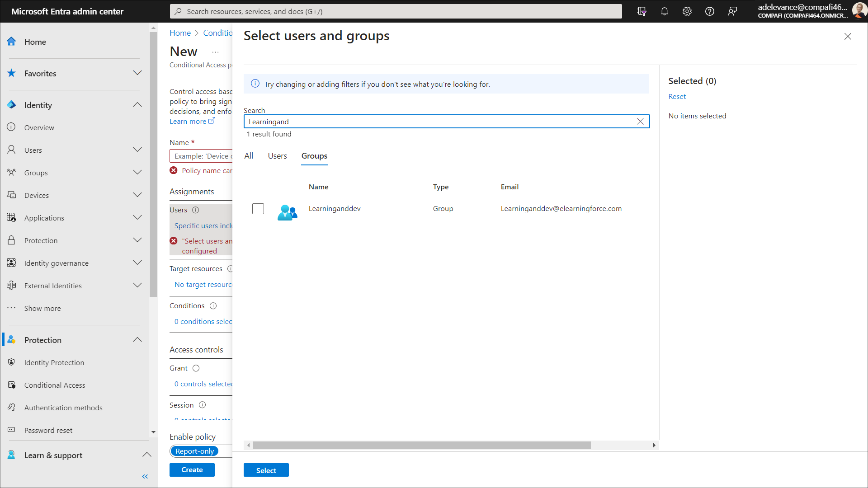Click the Learninganddev group avatar icon
This screenshot has width=868, height=488.
[x=287, y=212]
